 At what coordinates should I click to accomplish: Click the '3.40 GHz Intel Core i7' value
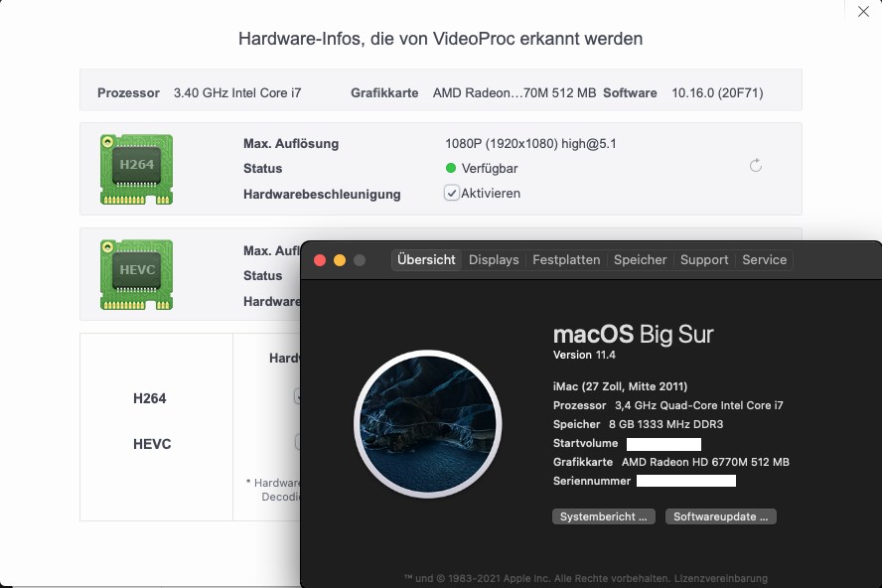[237, 92]
